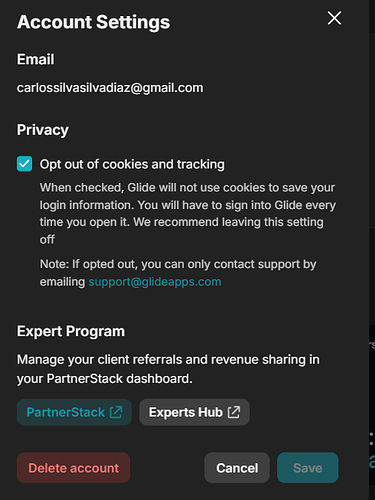Close the Account Settings dialog
Screen dimensions: 375x500
tap(334, 18)
